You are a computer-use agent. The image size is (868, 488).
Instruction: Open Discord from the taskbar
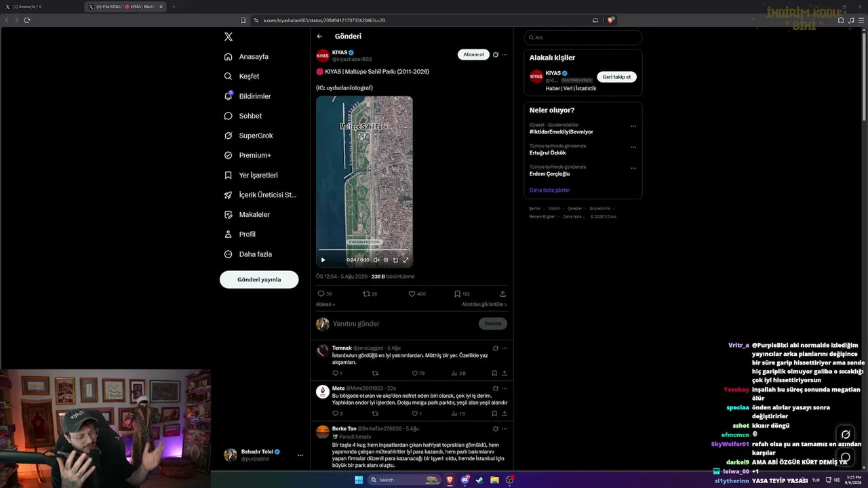coord(465,480)
